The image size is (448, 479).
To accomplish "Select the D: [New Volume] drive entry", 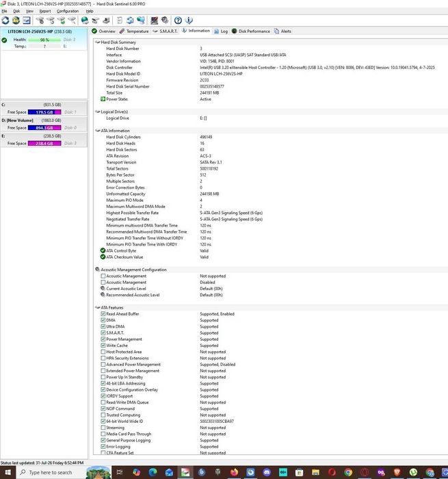I will point(44,124).
